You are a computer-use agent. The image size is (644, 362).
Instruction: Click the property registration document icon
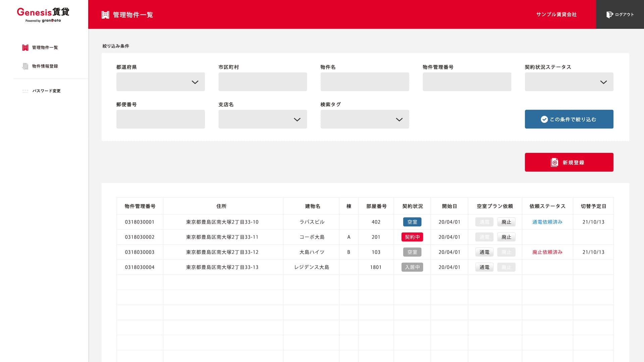pos(25,66)
